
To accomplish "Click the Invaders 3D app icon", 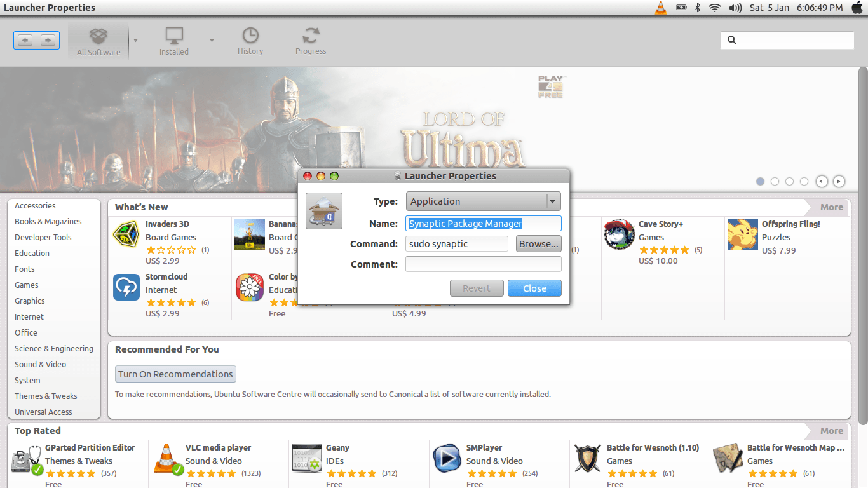I will (126, 234).
